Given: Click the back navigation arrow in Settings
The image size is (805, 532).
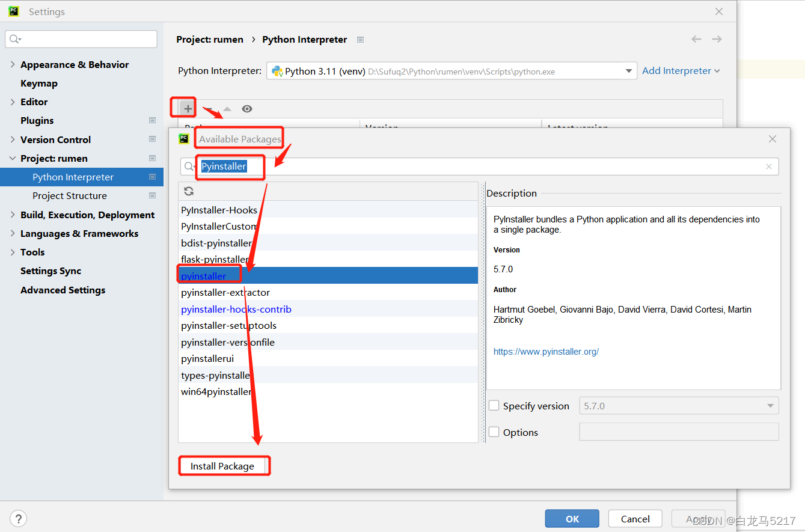Looking at the screenshot, I should (696, 39).
